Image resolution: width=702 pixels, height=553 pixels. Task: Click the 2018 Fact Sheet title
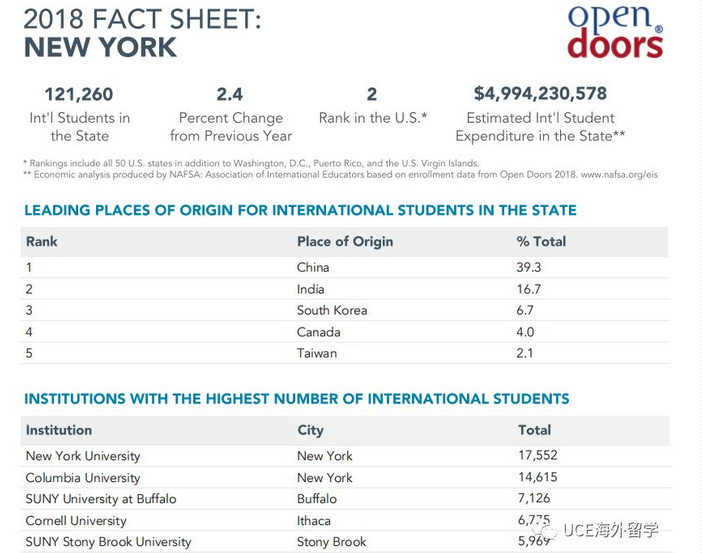(x=140, y=19)
